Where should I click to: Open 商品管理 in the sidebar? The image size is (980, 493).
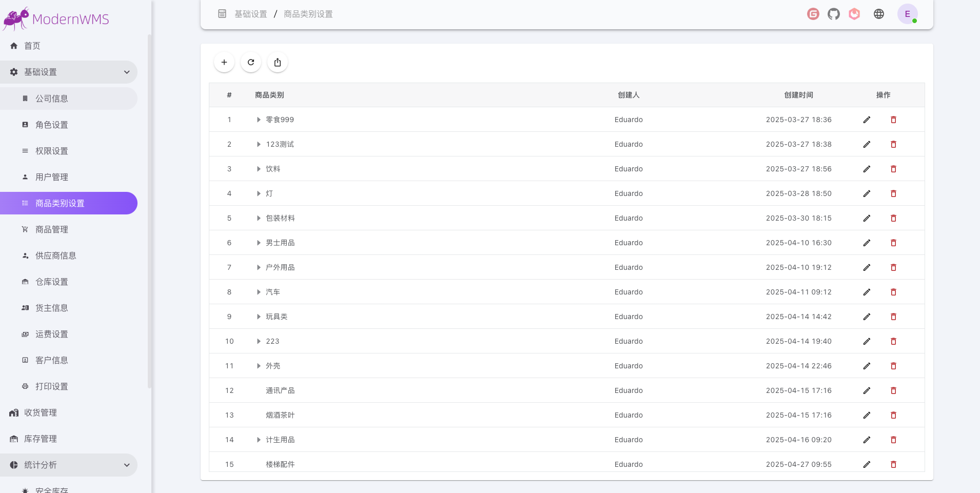tap(51, 229)
